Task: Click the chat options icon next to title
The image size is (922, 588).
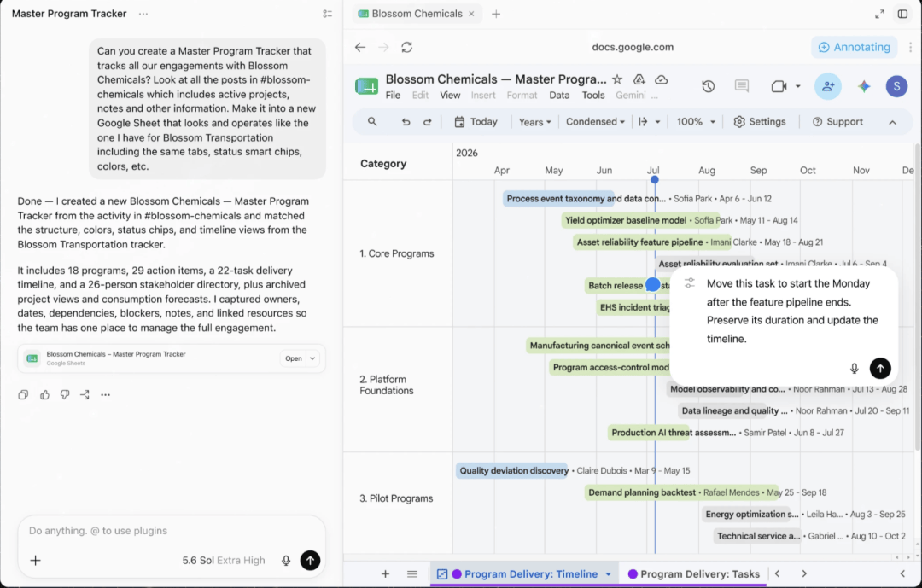Action: [x=328, y=14]
